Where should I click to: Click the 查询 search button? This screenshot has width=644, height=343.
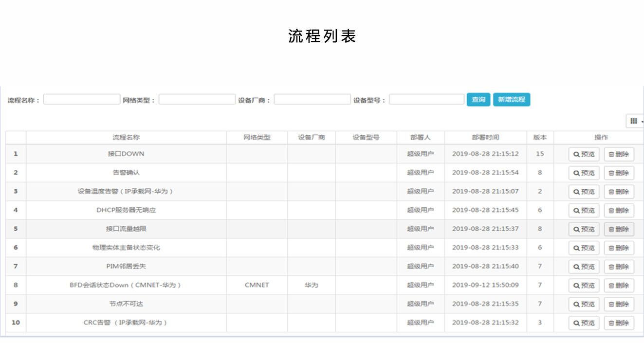[x=478, y=100]
